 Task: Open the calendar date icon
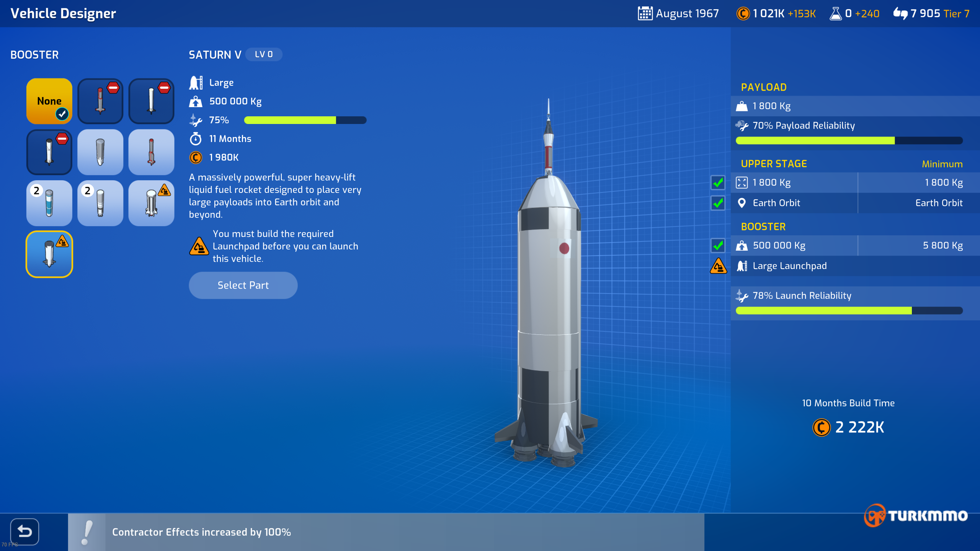pos(645,13)
